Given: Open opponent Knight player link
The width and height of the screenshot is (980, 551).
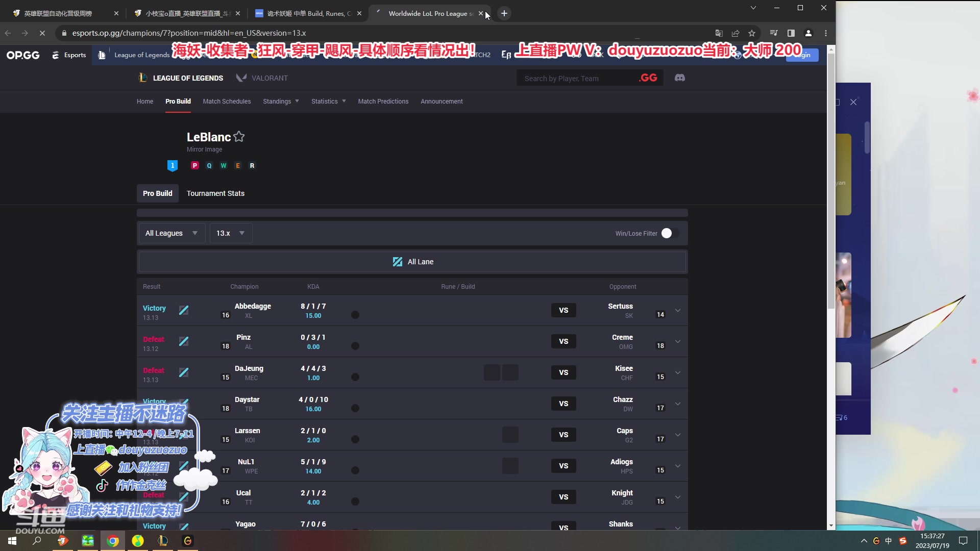Looking at the screenshot, I should (x=622, y=493).
